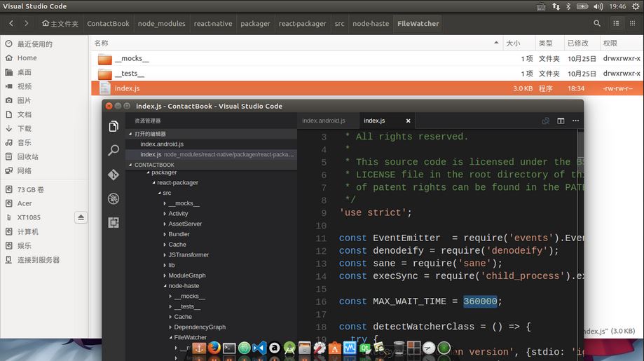Split the editor using the split icon
Screen dimensions: 644x361
coord(561,121)
